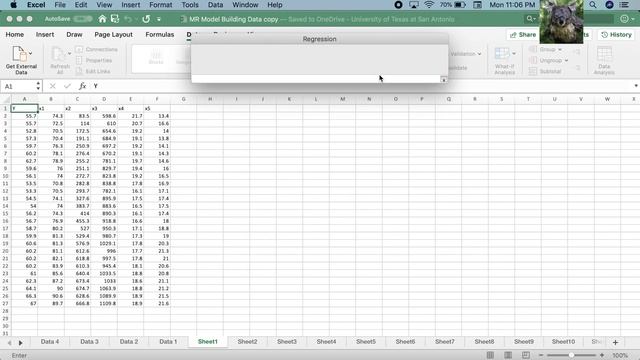This screenshot has height=360, width=640.
Task: Click the Share button
Action: (523, 35)
